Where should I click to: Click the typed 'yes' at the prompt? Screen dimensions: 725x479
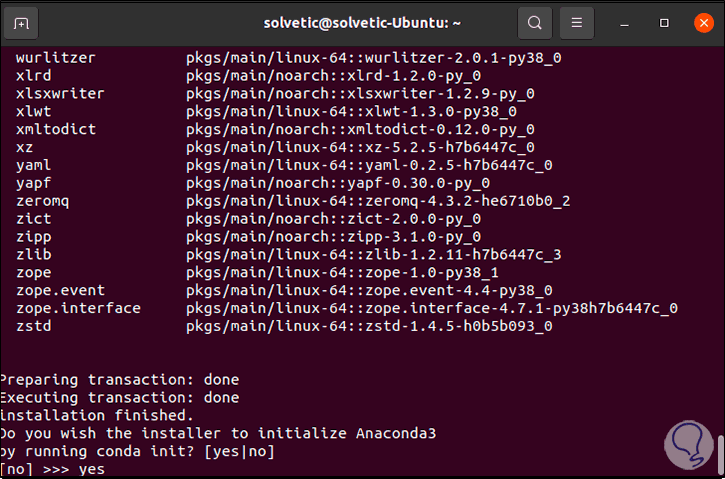click(92, 469)
